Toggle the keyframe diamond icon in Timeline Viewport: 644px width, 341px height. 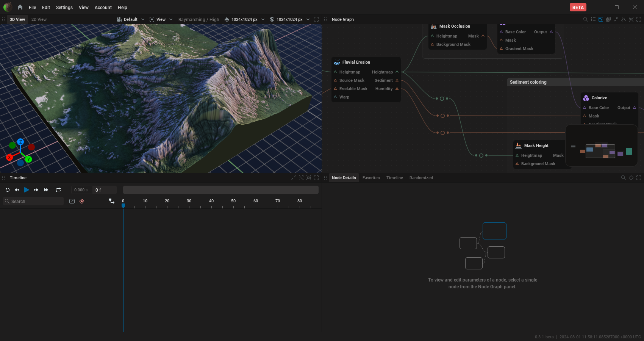coord(82,201)
